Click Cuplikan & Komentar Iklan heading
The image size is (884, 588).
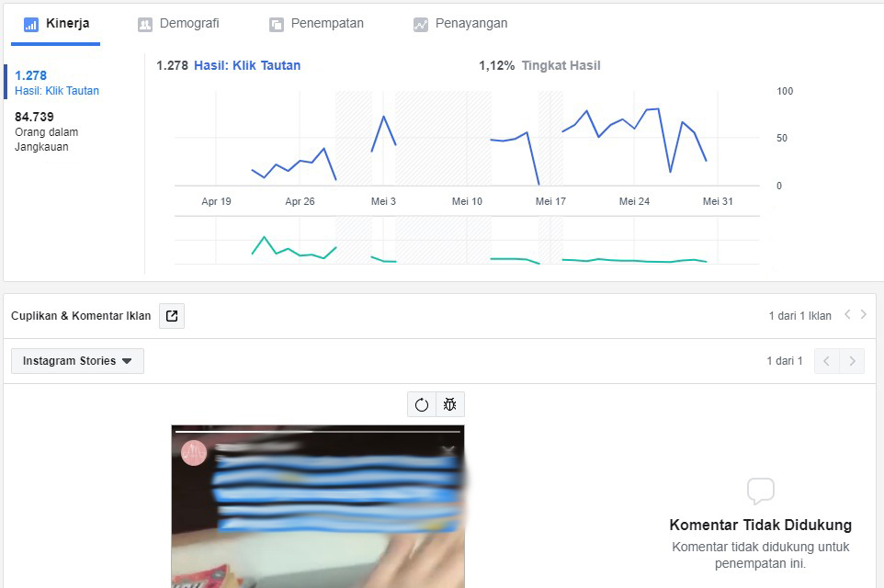pyautogui.click(x=81, y=316)
